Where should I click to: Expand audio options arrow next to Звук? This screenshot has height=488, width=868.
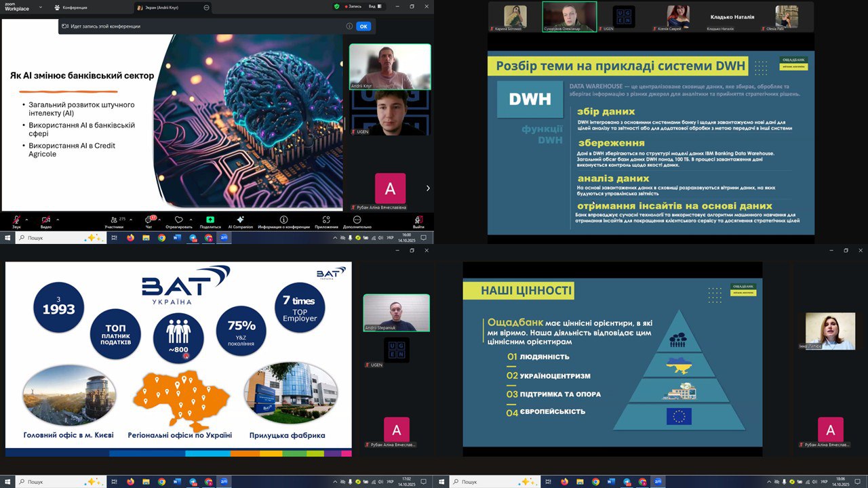(27, 220)
